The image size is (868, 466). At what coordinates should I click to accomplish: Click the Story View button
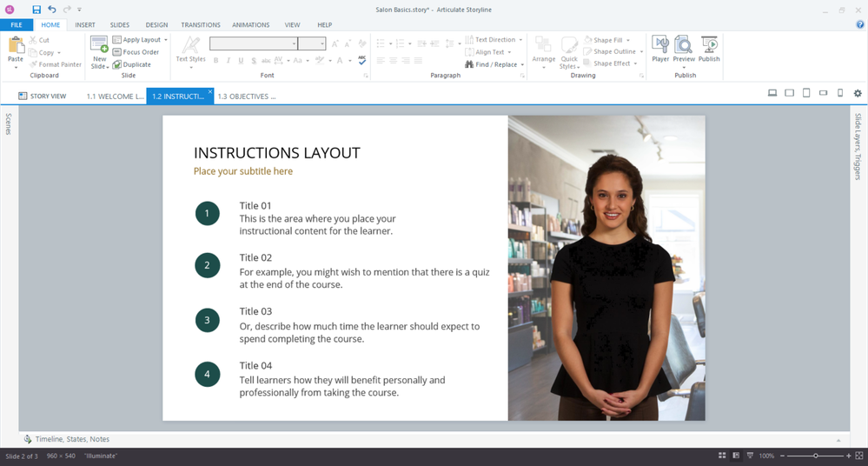pos(42,97)
